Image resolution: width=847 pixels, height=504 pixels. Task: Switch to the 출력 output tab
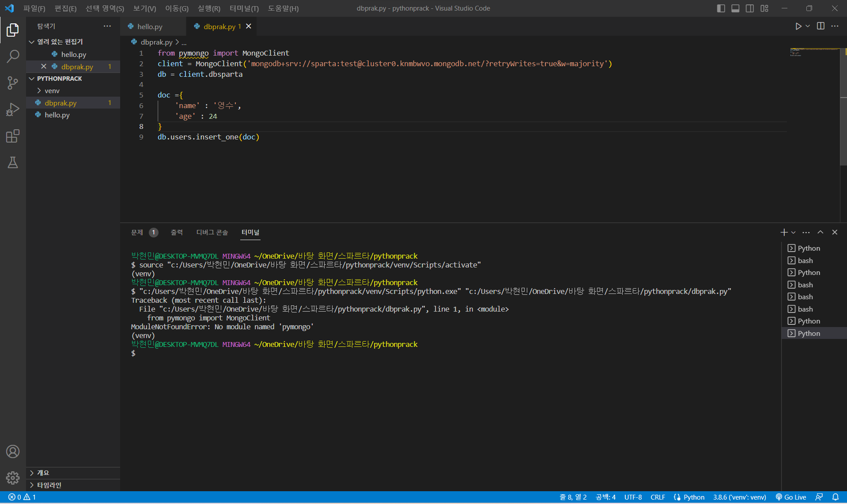(x=177, y=232)
